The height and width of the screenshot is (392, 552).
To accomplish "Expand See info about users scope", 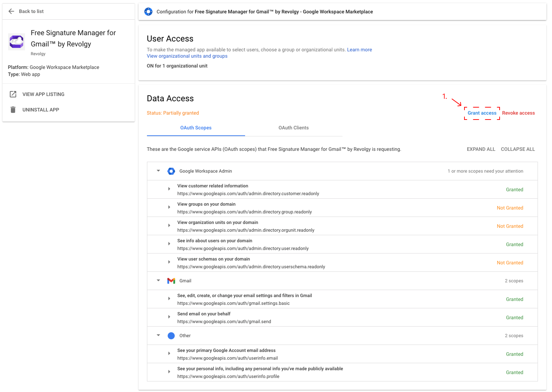I will [169, 244].
